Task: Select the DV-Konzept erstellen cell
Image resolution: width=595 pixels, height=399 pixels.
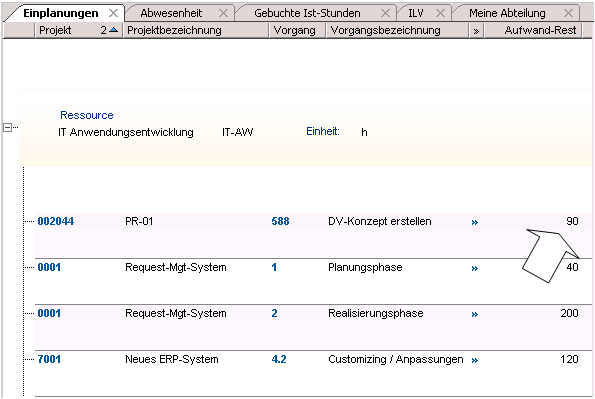Action: click(x=379, y=221)
